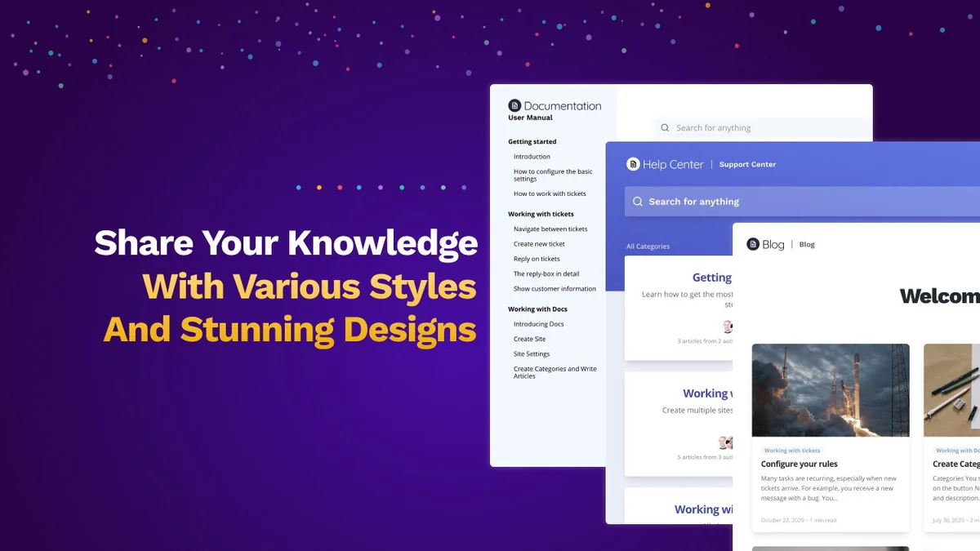Click the author avatars on the Working with tickets card
The width and height of the screenshot is (980, 551).
tap(725, 442)
